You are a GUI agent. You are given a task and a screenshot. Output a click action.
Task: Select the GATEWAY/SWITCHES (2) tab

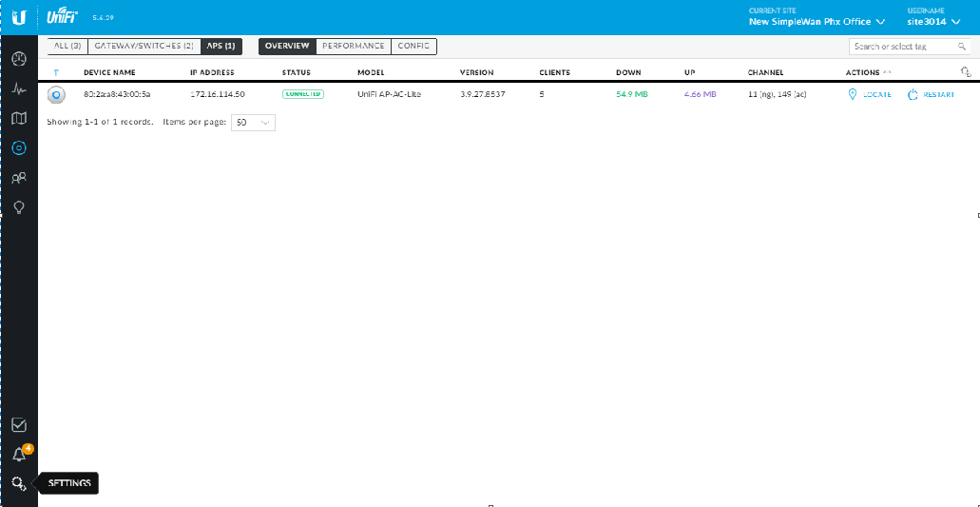point(144,47)
